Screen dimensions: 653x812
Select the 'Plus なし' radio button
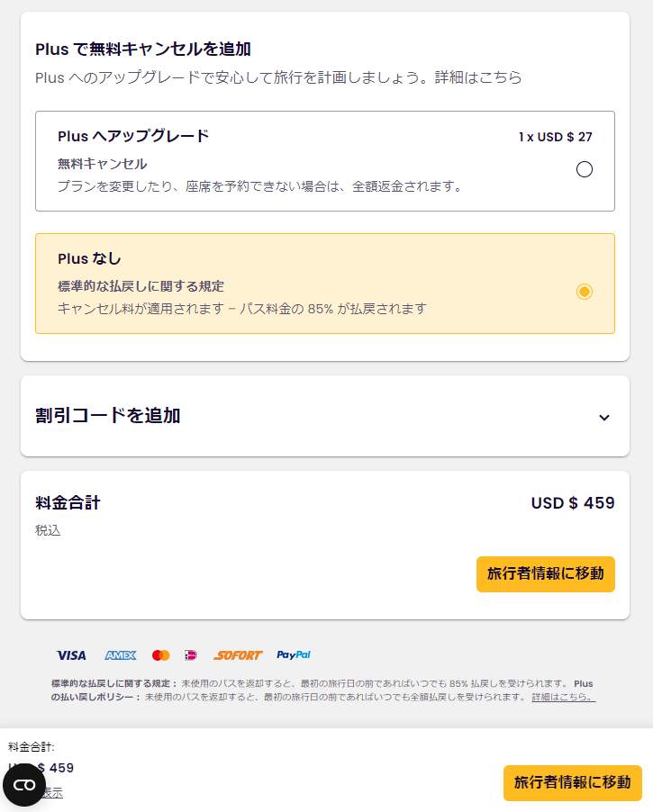tap(585, 292)
